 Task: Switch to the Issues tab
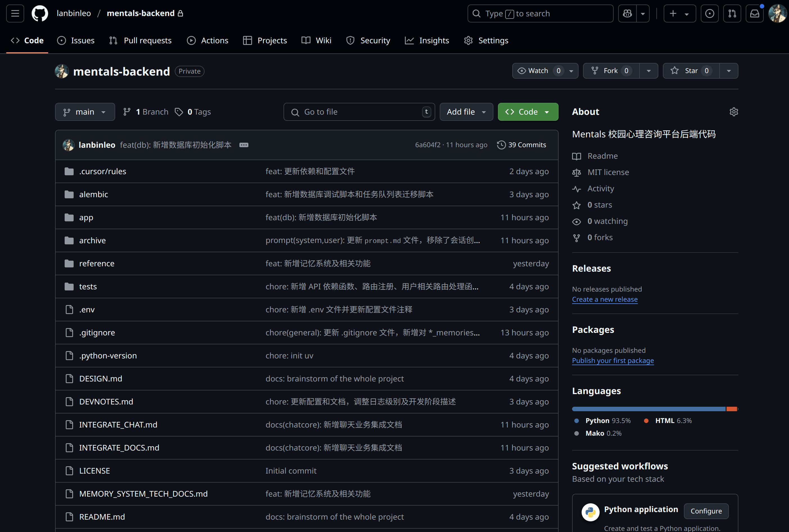pyautogui.click(x=76, y=40)
